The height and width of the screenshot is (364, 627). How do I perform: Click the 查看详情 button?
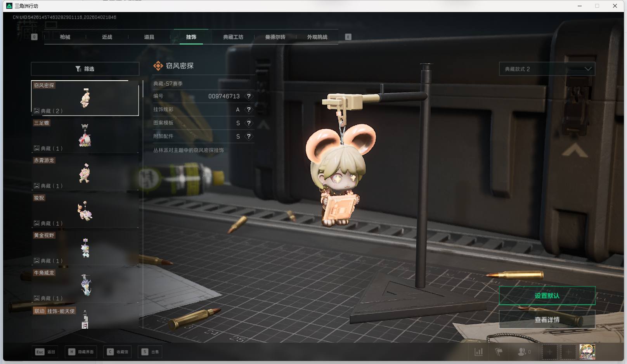tap(547, 320)
